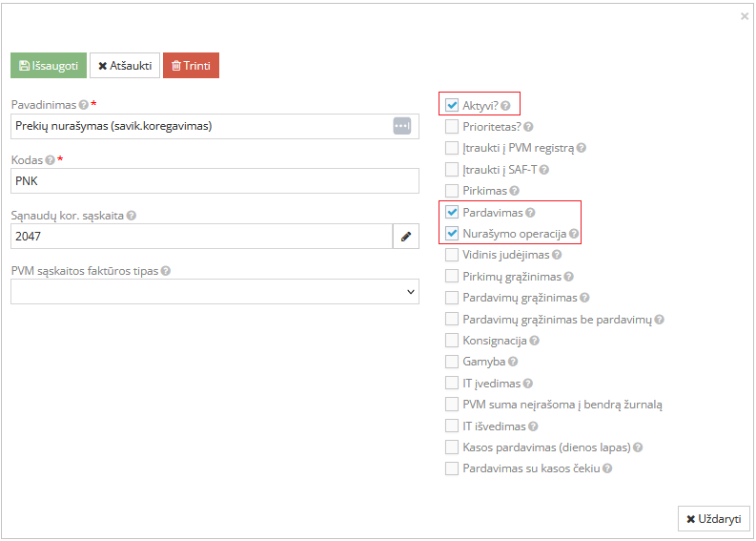Viewport: 756px width, 541px height.
Task: Click help icon next to Kodas label
Action: tap(50, 160)
